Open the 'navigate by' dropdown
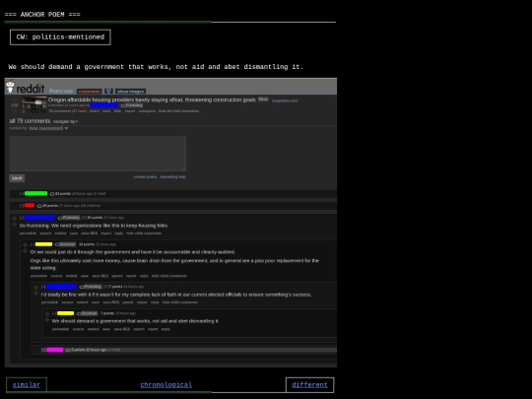Viewport: 532px width, 399px height. coord(65,121)
